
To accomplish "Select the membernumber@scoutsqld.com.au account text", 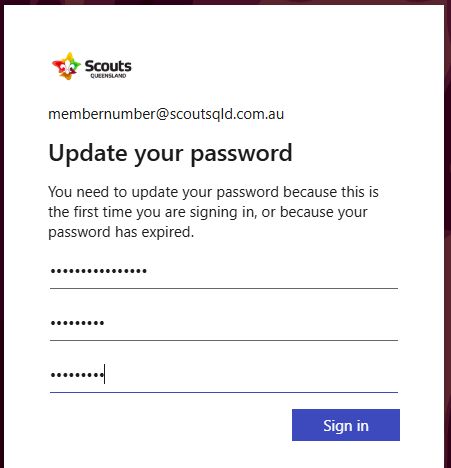I will pyautogui.click(x=166, y=114).
